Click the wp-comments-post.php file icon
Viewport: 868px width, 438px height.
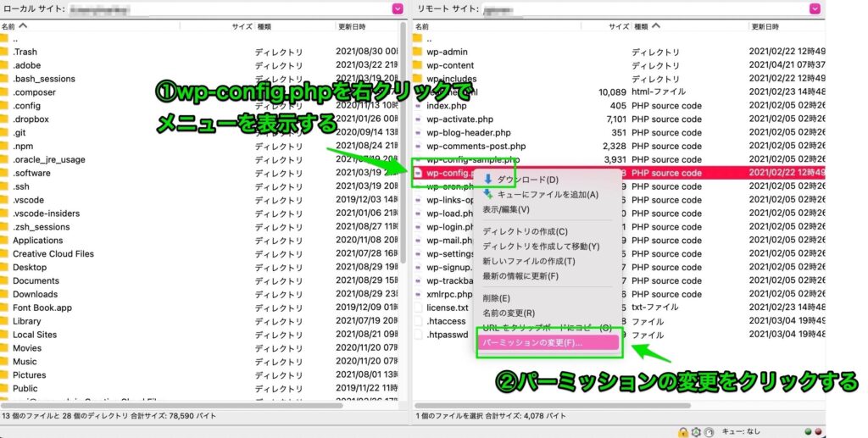click(x=418, y=146)
